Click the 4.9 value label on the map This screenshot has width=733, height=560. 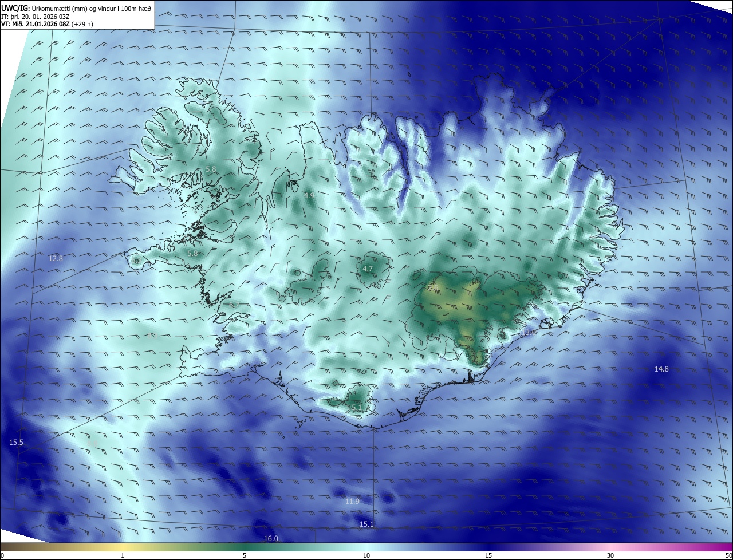tap(309, 196)
